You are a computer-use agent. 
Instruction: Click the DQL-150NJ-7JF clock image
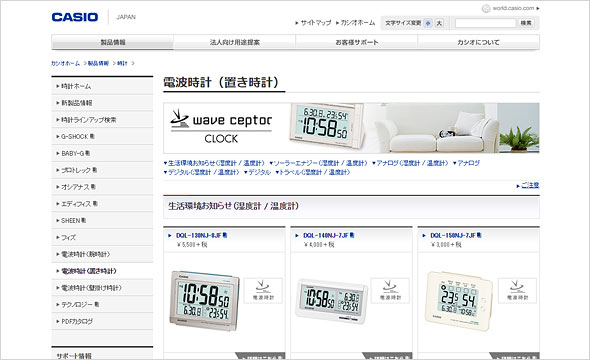pos(458,301)
